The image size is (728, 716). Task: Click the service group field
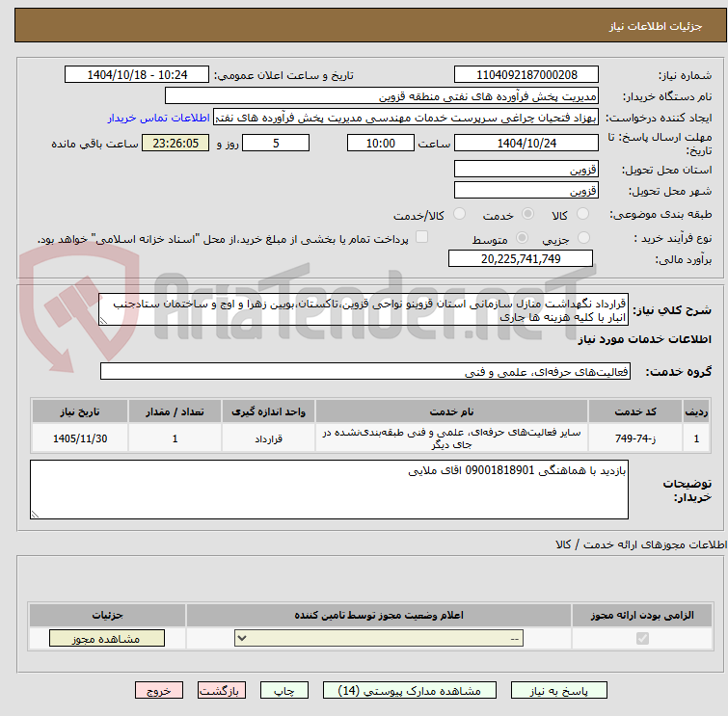(365, 371)
